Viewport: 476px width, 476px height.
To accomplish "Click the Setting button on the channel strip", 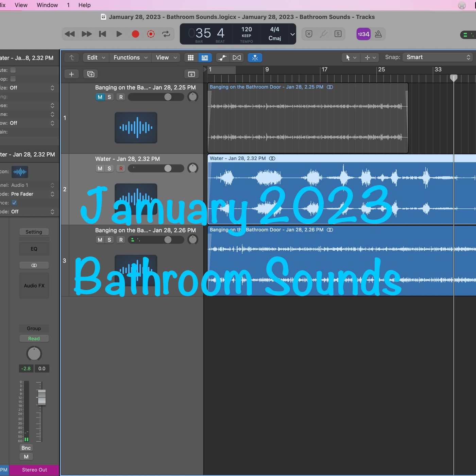I will tap(34, 232).
